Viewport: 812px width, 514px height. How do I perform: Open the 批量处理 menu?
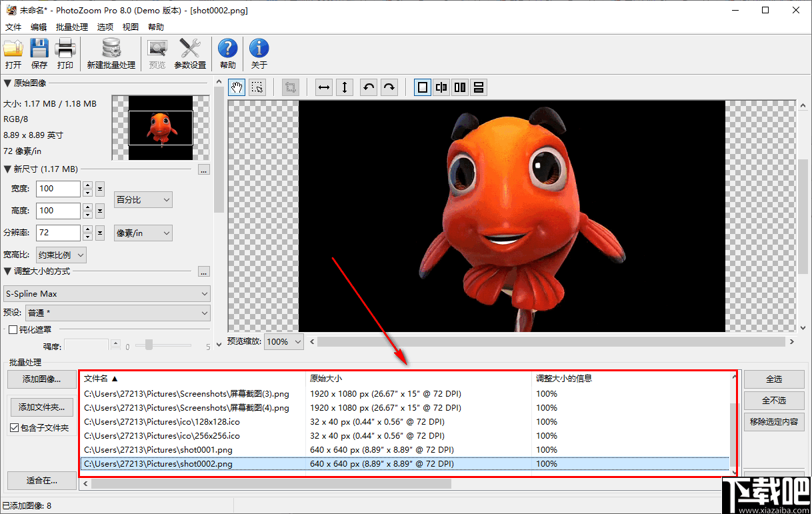click(x=71, y=27)
